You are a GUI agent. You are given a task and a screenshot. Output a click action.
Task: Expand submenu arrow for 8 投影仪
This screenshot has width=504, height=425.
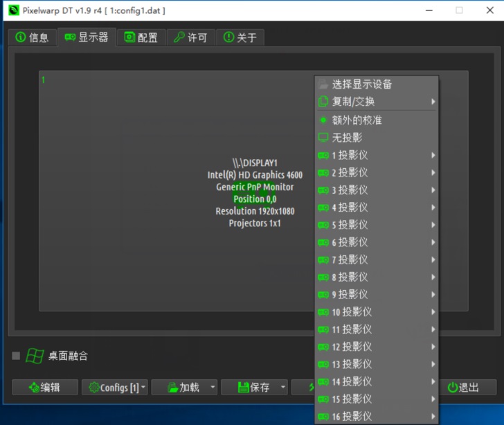click(433, 277)
